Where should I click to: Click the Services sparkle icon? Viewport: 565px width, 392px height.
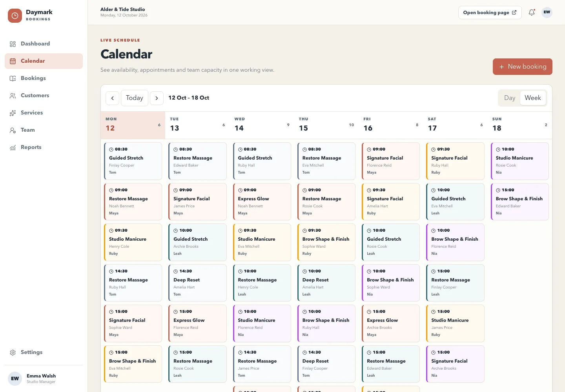[13, 113]
